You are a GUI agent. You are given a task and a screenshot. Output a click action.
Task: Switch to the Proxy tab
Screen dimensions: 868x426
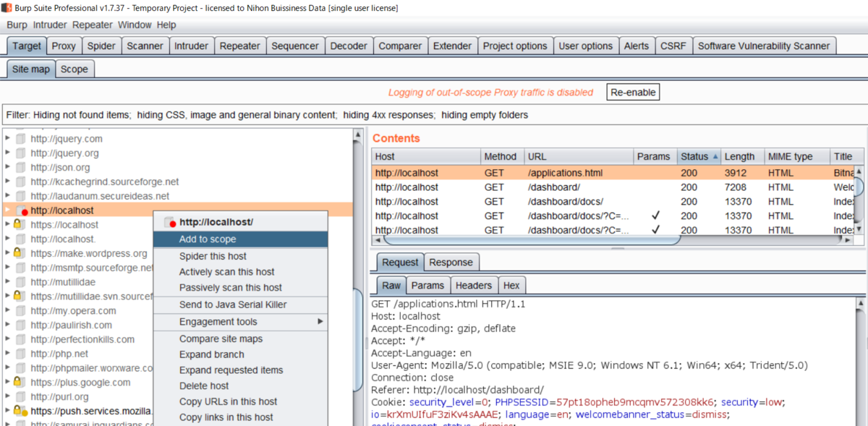click(x=64, y=46)
